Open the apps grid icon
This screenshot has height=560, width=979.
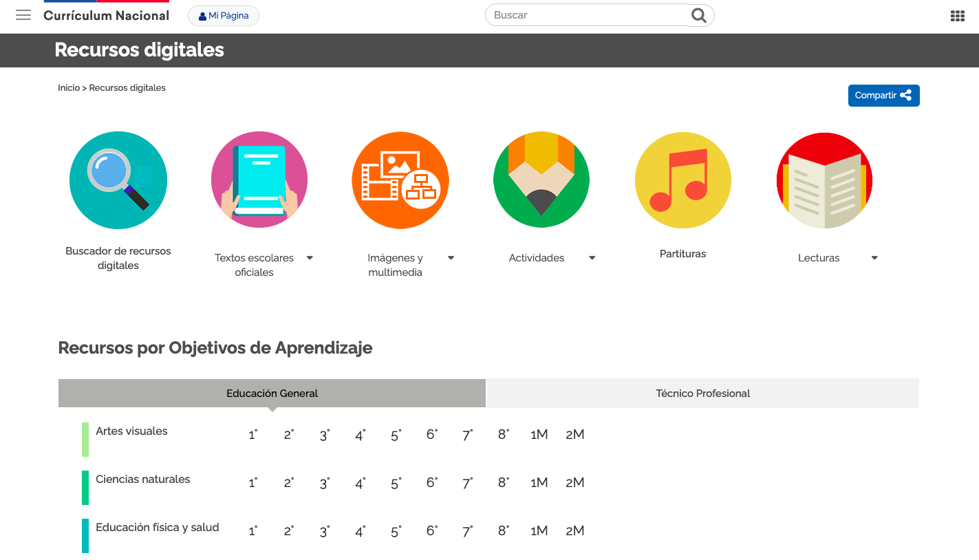pos(957,16)
